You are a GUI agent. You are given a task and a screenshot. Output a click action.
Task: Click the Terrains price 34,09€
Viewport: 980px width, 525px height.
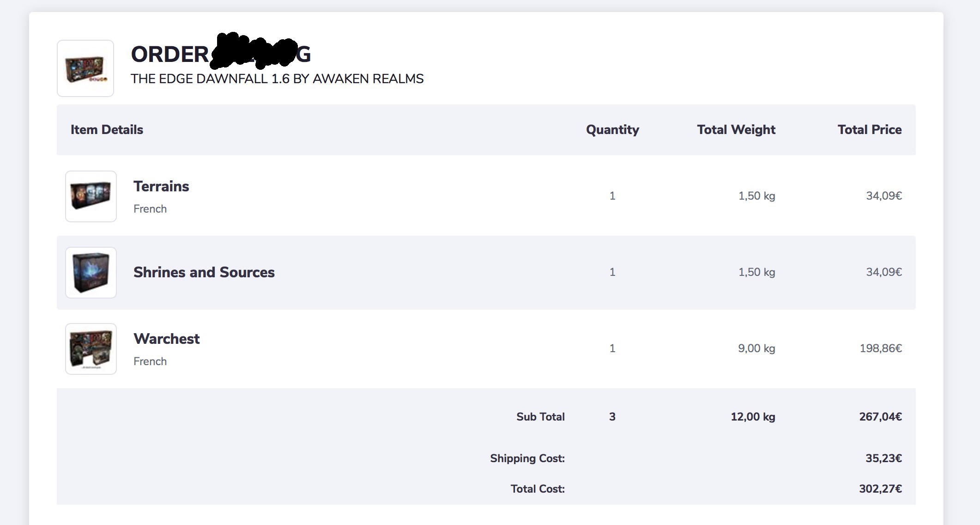click(884, 196)
